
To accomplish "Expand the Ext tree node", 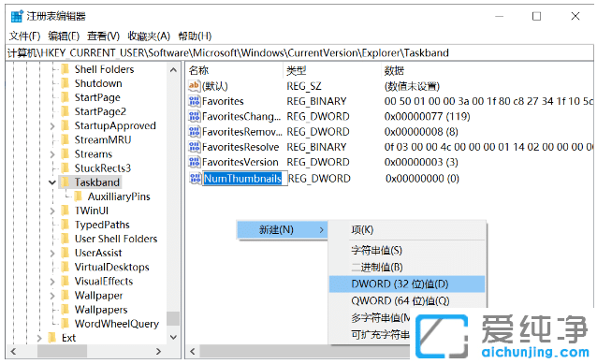I will coord(39,338).
